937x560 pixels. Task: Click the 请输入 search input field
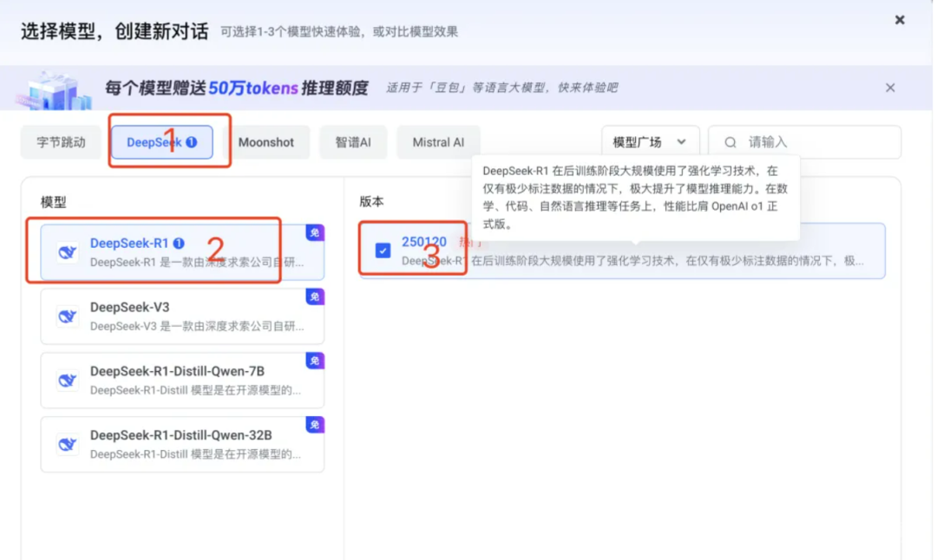click(x=804, y=142)
